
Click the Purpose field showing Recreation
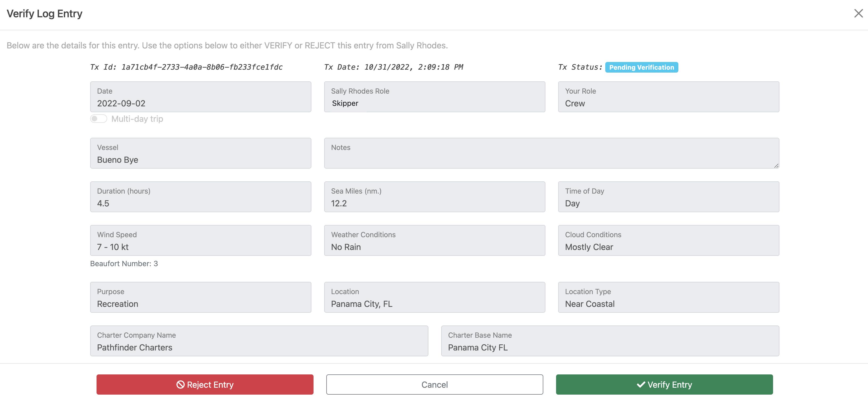pos(201,297)
